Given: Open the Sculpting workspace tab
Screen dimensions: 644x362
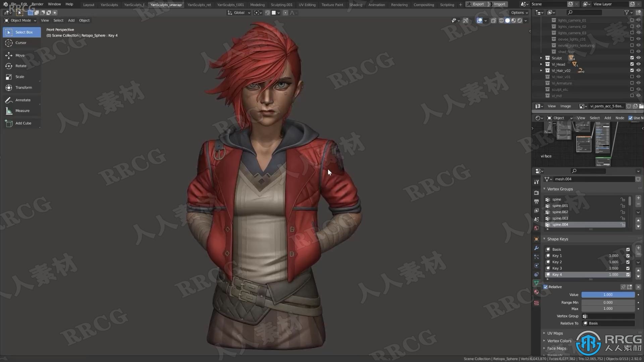Looking at the screenshot, I should pos(281,4).
